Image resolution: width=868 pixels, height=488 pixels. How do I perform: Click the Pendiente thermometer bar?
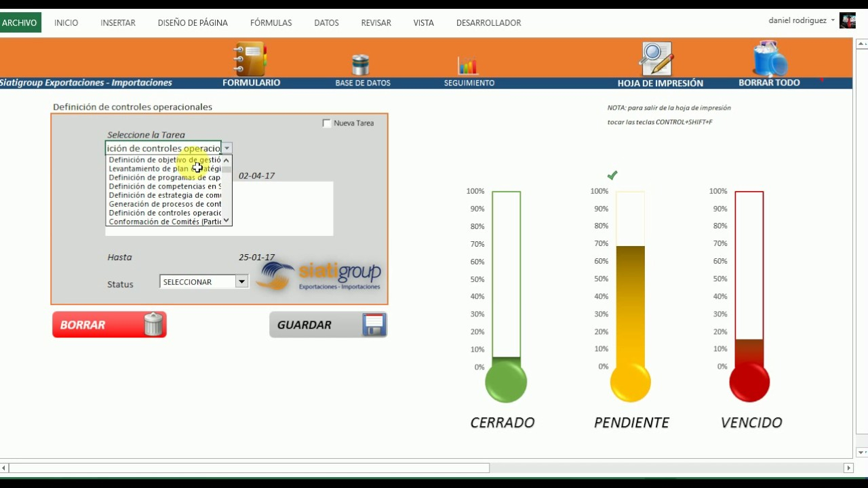631,278
